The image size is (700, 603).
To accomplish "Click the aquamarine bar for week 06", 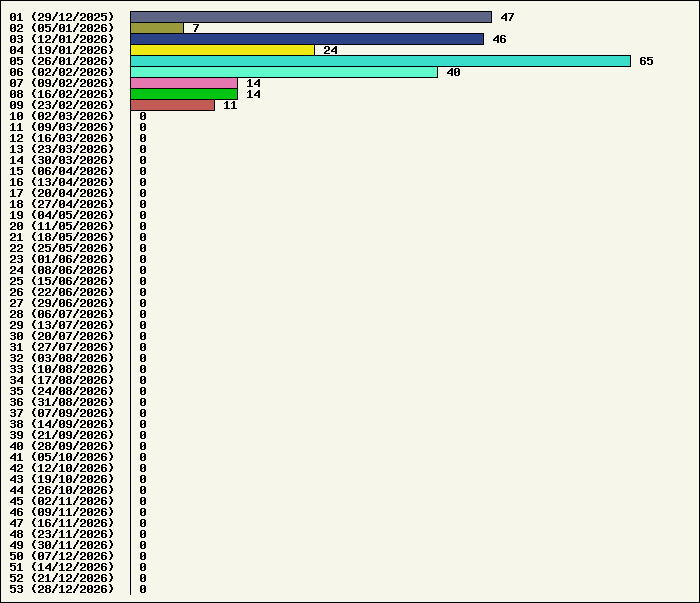I will [284, 72].
